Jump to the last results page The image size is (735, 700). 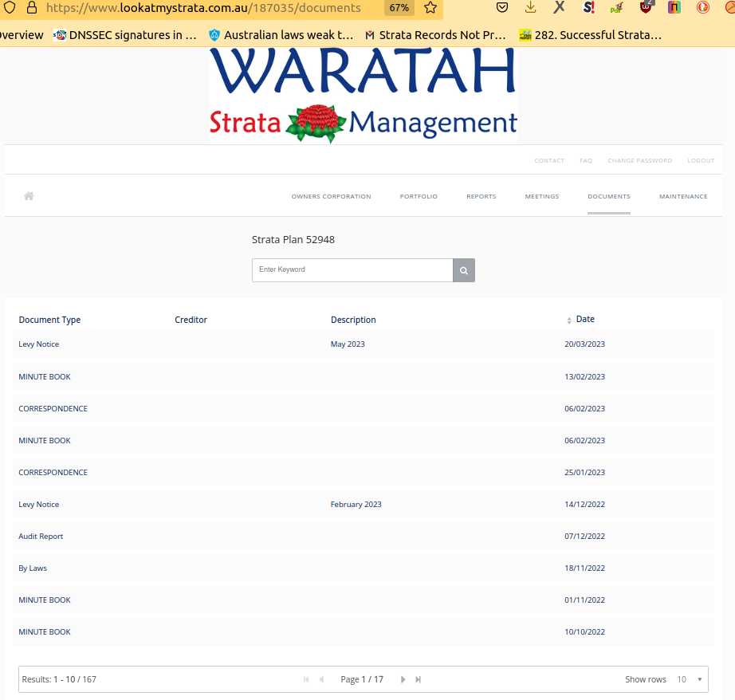pos(419,679)
